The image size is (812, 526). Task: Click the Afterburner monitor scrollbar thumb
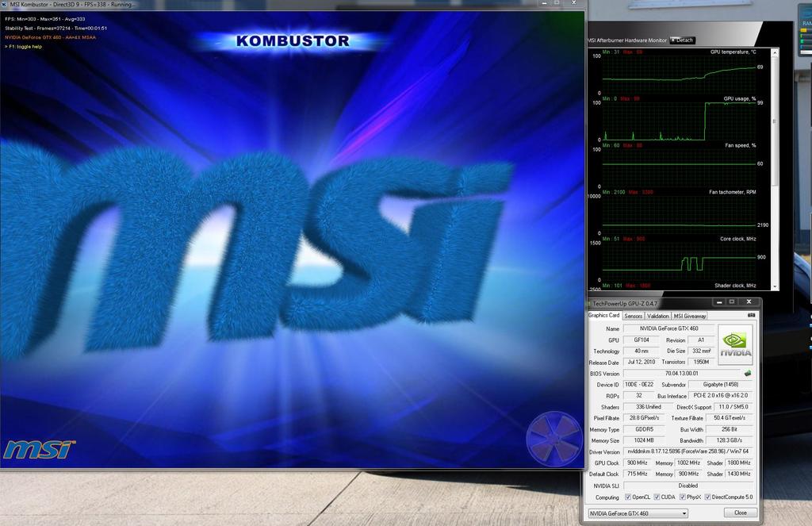(x=775, y=122)
